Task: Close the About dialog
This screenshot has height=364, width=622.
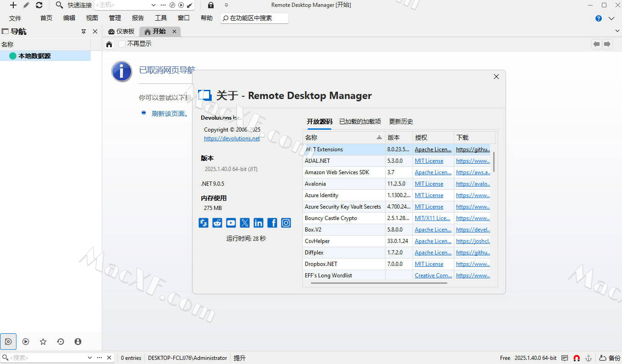Action: point(496,77)
